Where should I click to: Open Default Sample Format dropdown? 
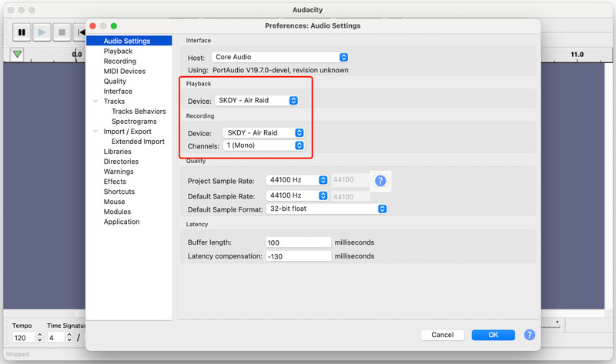[326, 209]
